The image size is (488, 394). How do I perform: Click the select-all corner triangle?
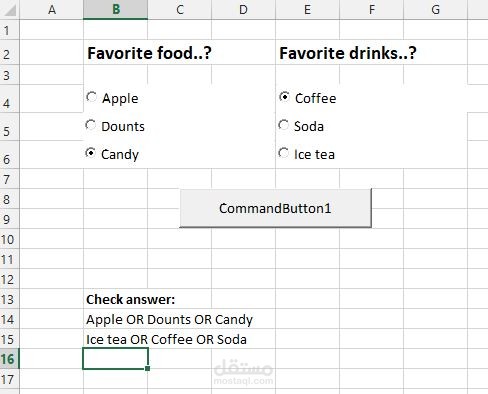tap(10, 9)
